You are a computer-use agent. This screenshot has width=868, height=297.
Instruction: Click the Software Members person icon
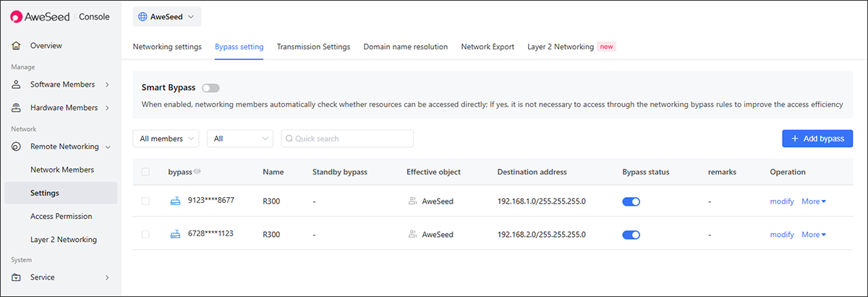click(16, 85)
